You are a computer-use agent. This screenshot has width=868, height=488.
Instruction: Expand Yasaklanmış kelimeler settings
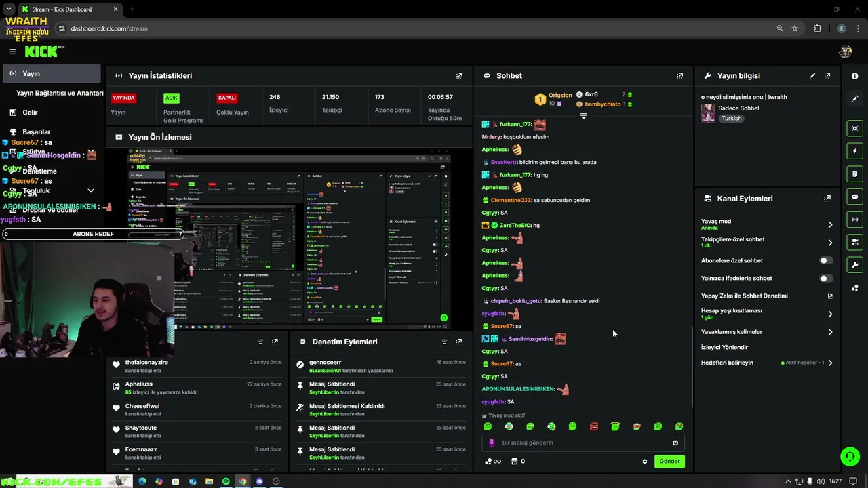pyautogui.click(x=830, y=332)
